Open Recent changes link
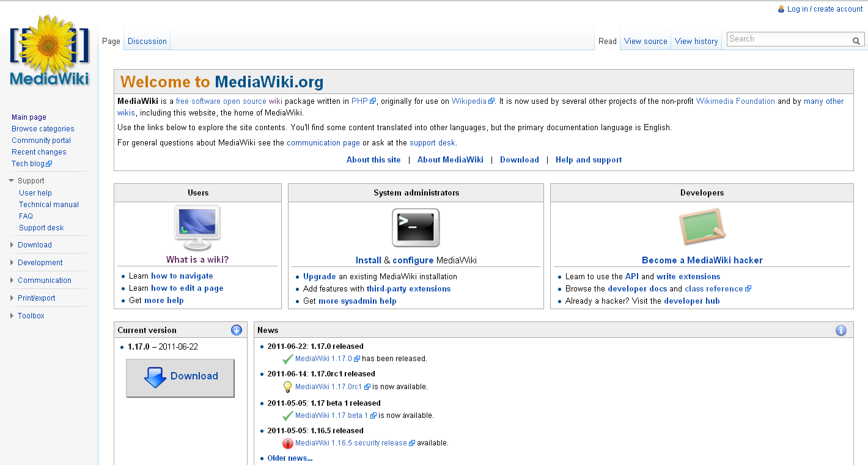This screenshot has height=465, width=868. point(39,152)
